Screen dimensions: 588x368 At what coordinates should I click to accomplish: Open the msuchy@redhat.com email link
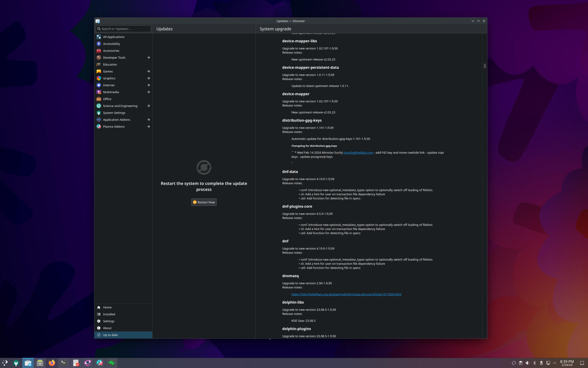click(358, 152)
